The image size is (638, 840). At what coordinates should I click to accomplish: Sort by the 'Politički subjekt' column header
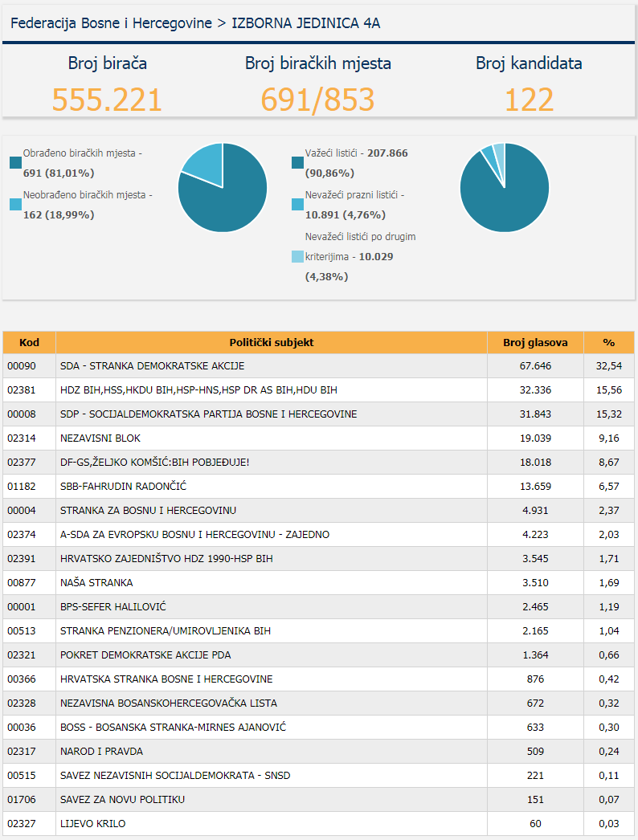pyautogui.click(x=272, y=343)
